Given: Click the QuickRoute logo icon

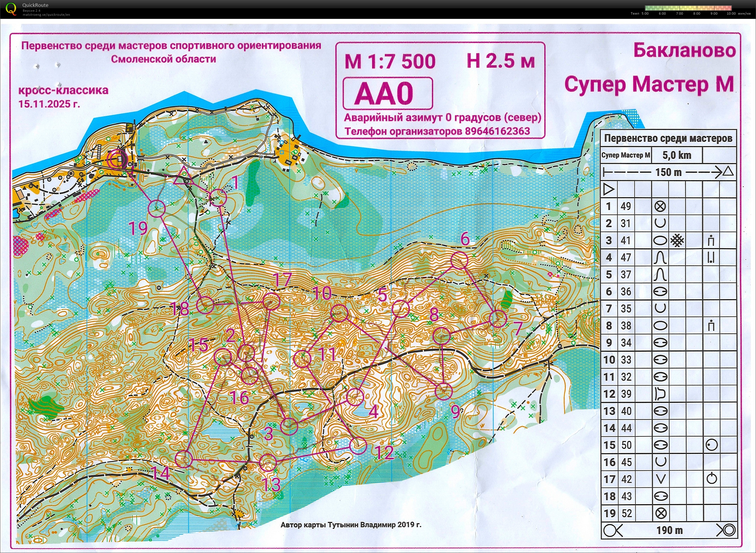Looking at the screenshot, I should tap(11, 9).
